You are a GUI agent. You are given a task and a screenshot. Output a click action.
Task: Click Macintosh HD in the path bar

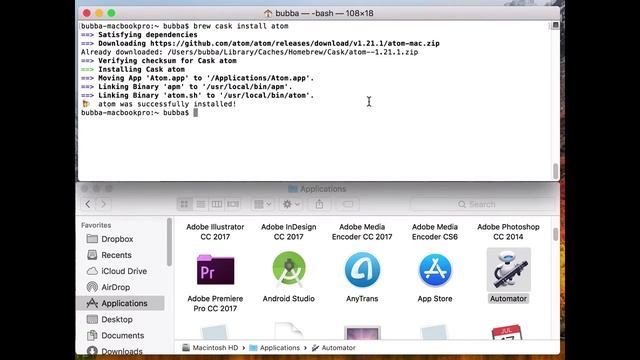point(210,348)
